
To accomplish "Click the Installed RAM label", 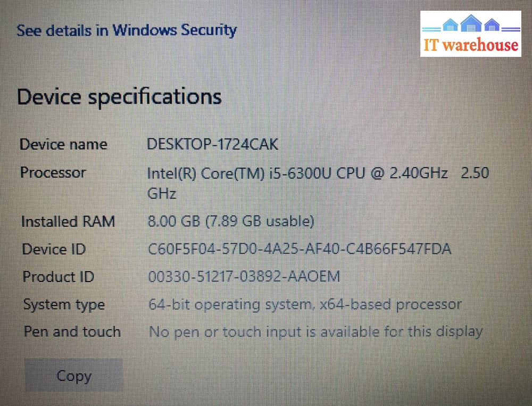I will [68, 221].
